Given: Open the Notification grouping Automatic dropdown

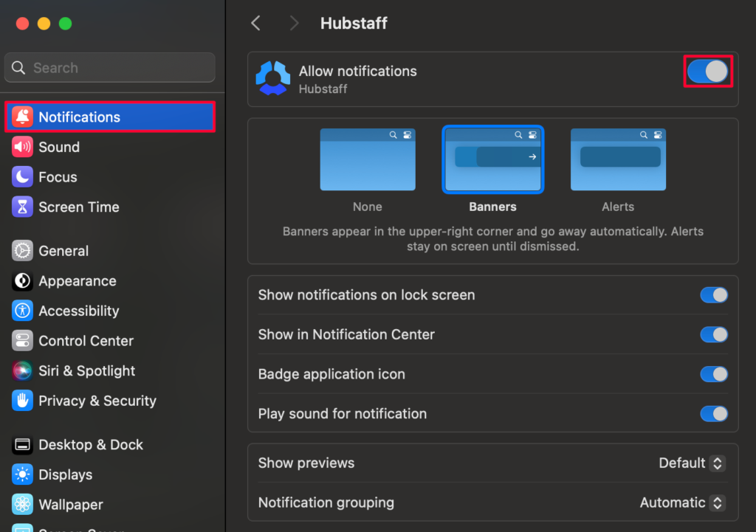Looking at the screenshot, I should pos(683,502).
